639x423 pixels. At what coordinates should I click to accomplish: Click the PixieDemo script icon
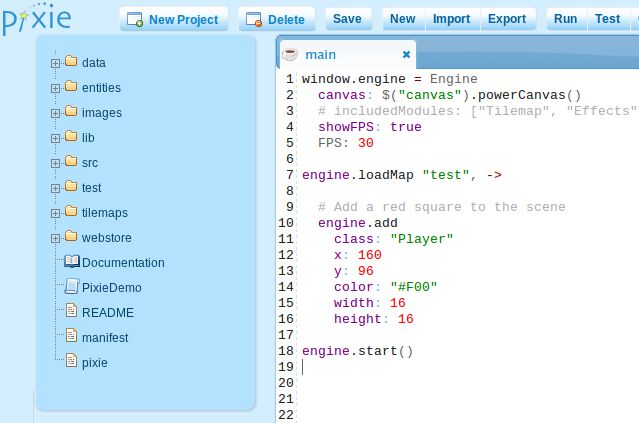pos(72,286)
